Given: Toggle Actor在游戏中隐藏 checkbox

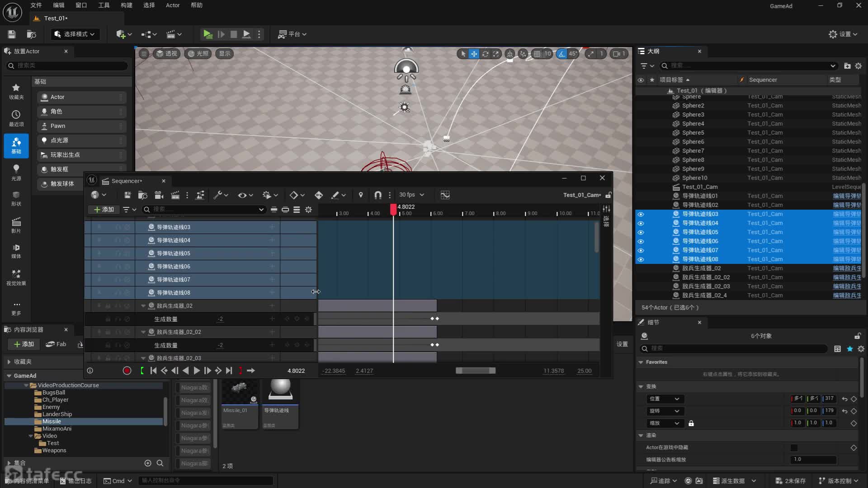Looking at the screenshot, I should pos(794,447).
